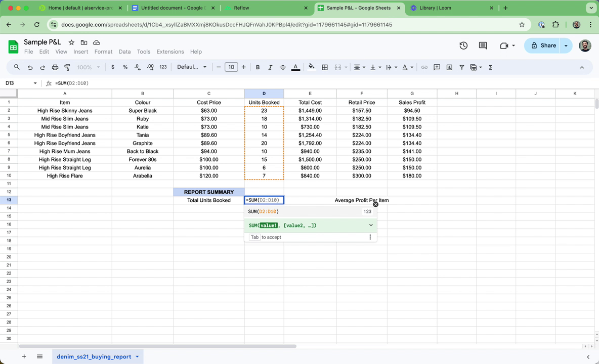Open the Extensions menu
599x364 pixels.
pos(170,52)
